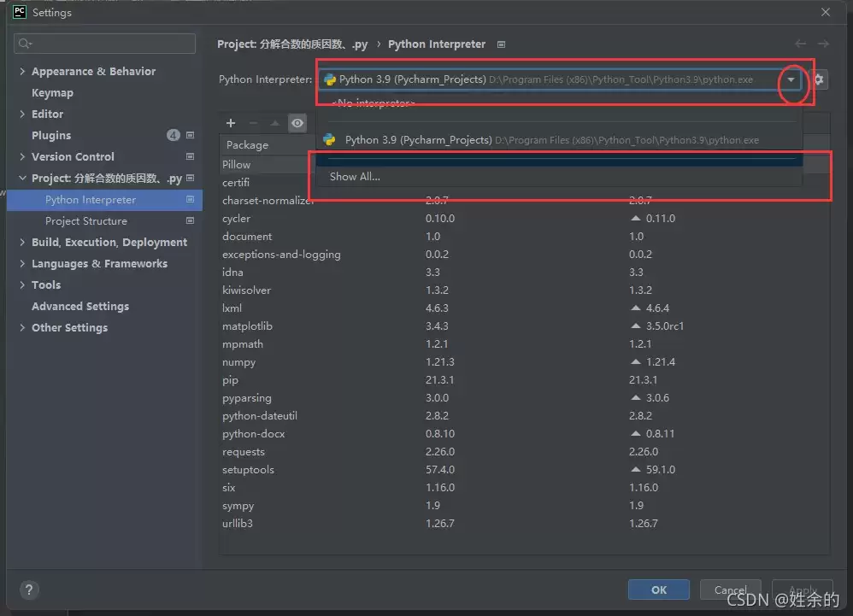Click the Python Interpreter dropdown arrow

pyautogui.click(x=791, y=80)
